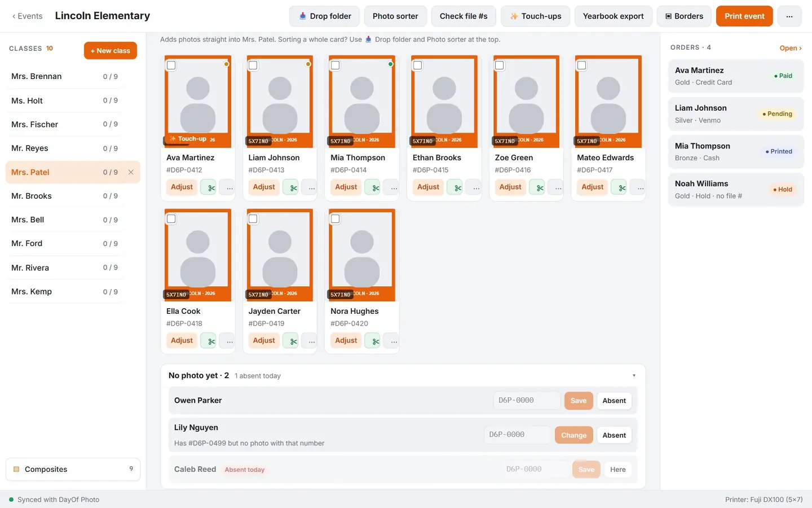Click Change for Lily Nguyen
This screenshot has width=812, height=508.
pyautogui.click(x=573, y=435)
